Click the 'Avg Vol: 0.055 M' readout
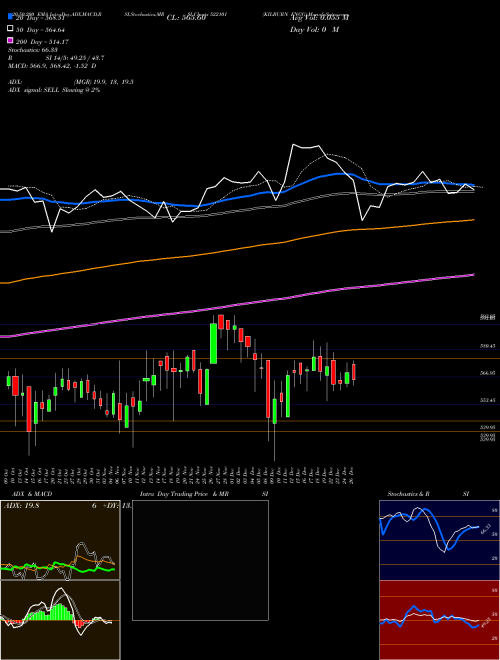500x660 pixels. coord(319,18)
